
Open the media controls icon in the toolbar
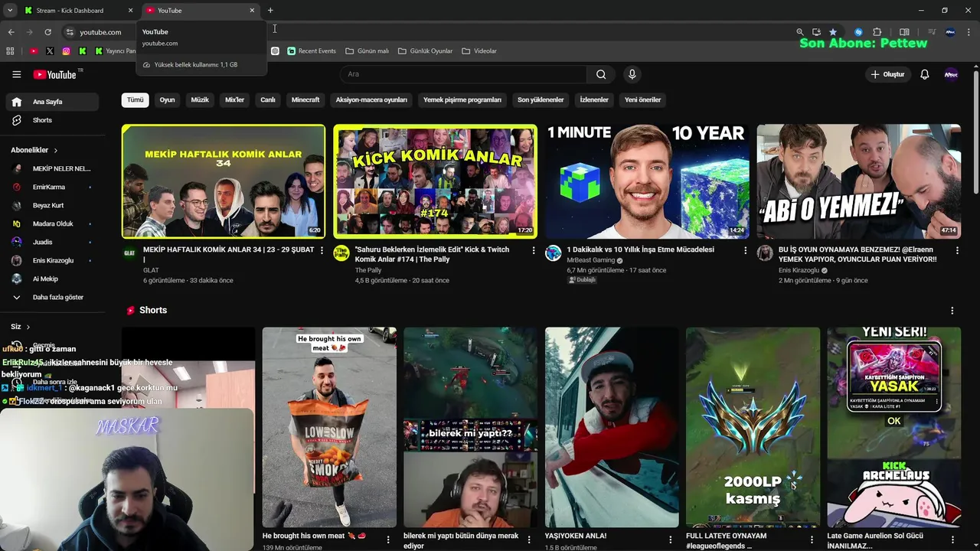(x=932, y=32)
